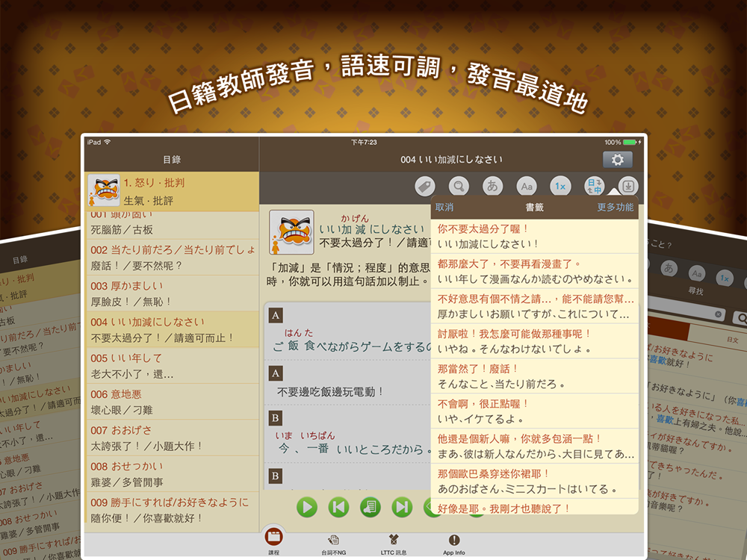Open bookmark 都那麼大了，不要再看漫畫了。
The height and width of the screenshot is (560, 747).
click(x=535, y=271)
